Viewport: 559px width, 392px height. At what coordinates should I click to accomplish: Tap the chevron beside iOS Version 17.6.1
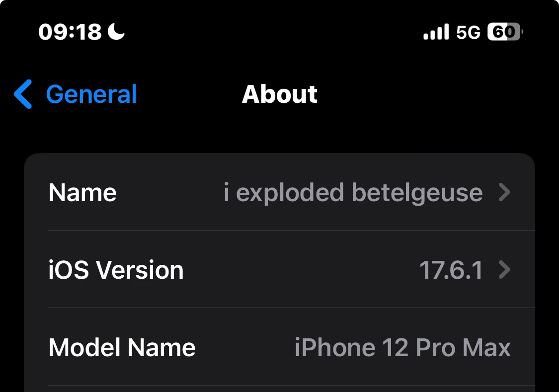[505, 270]
